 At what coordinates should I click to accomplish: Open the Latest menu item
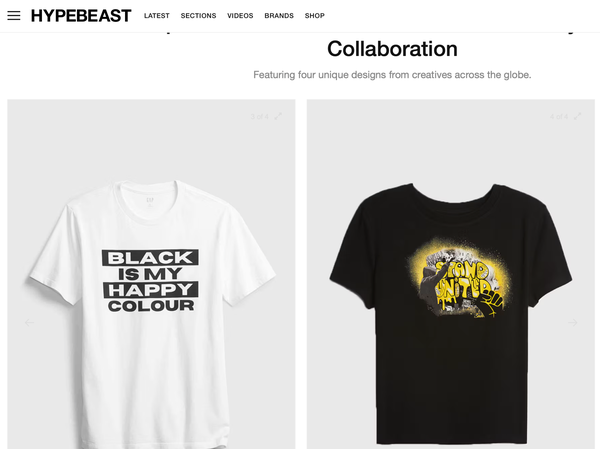coord(157,16)
